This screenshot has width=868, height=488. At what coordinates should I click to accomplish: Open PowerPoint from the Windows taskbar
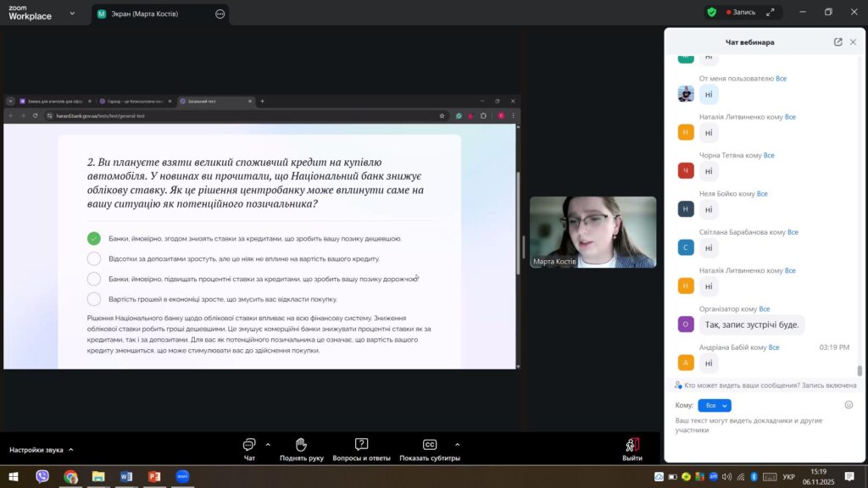154,477
